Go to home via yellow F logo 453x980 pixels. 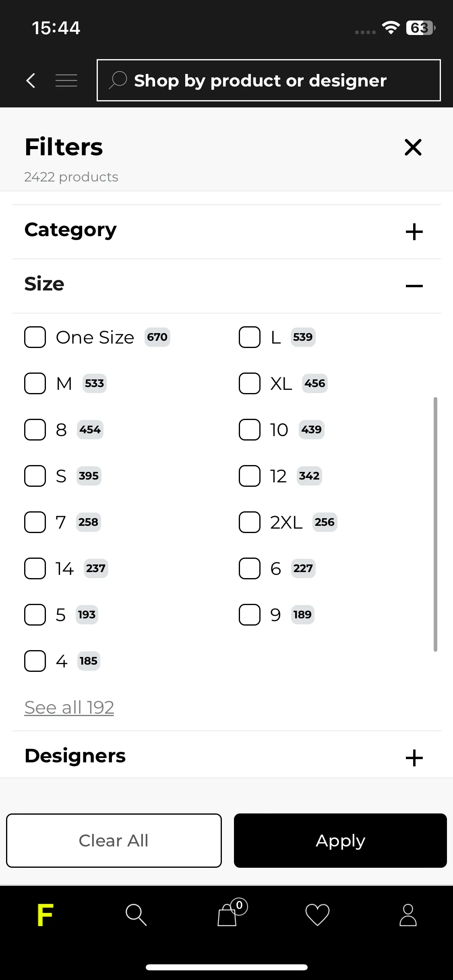click(45, 915)
